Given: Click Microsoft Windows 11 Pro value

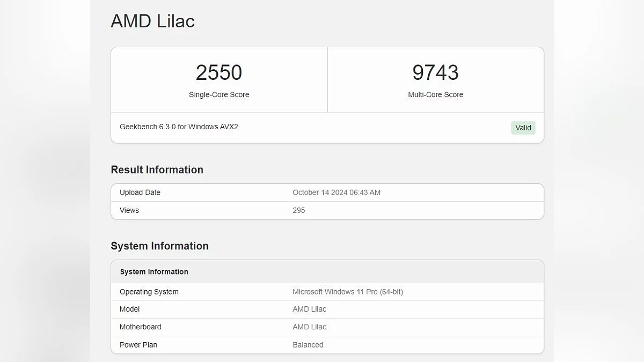Looking at the screenshot, I should [348, 292].
